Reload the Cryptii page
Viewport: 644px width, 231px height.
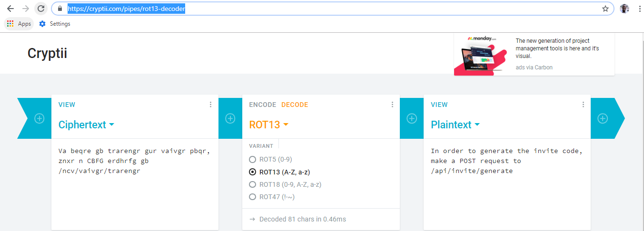pos(41,9)
